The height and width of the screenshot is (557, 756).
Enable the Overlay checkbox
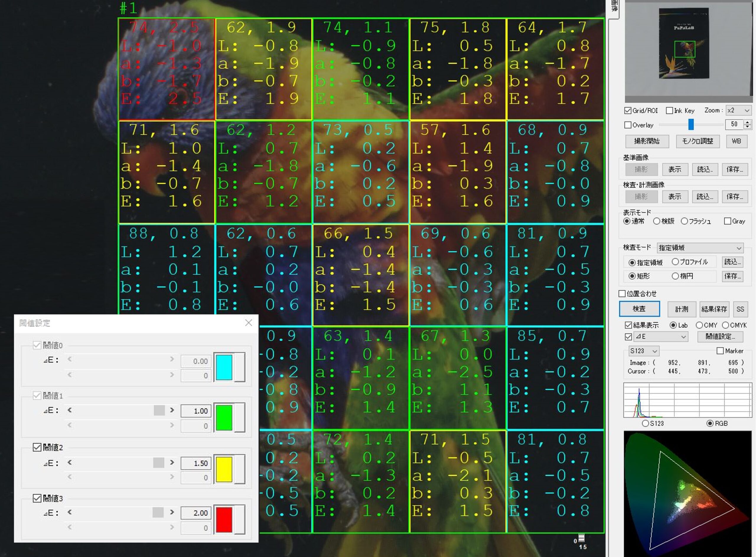pyautogui.click(x=628, y=125)
